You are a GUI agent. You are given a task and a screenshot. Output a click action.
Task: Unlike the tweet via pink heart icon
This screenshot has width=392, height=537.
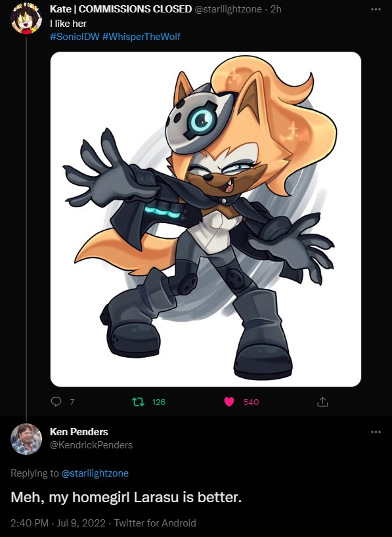(229, 402)
